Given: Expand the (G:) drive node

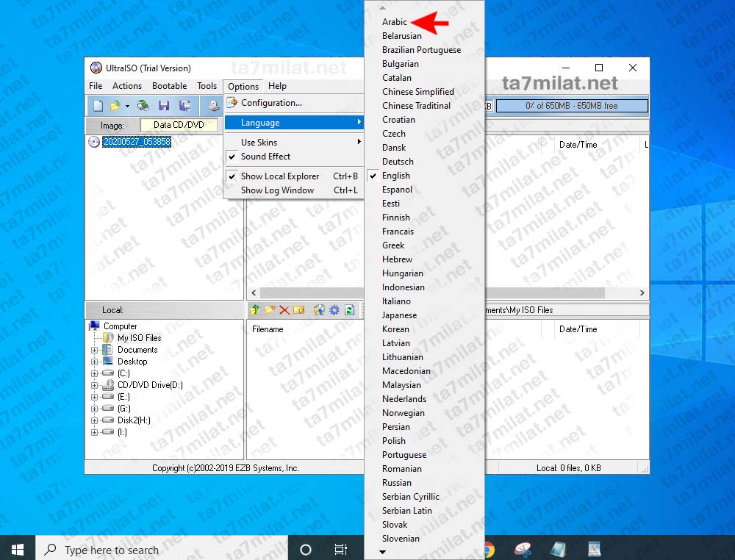Looking at the screenshot, I should tap(95, 409).
